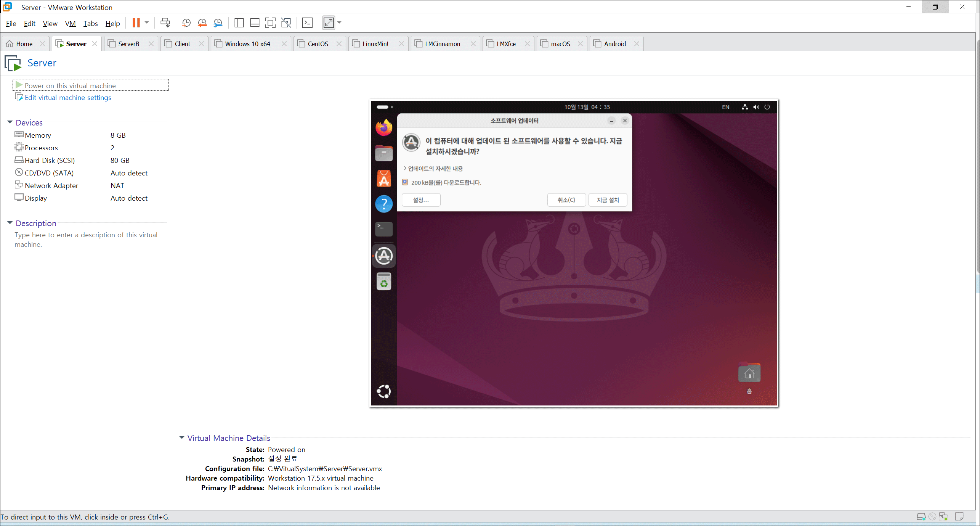The image size is (980, 526).
Task: Open the console view toolbar icon
Action: tap(307, 23)
